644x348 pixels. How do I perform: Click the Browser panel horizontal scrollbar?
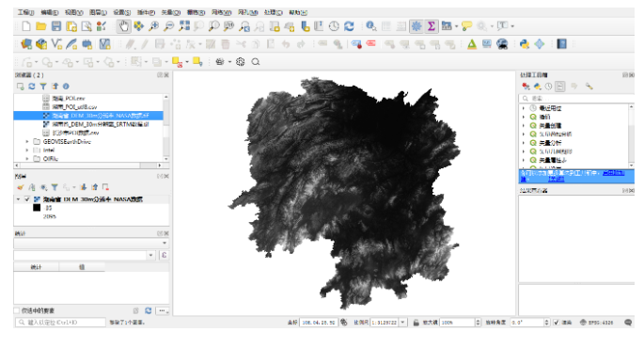(87, 166)
